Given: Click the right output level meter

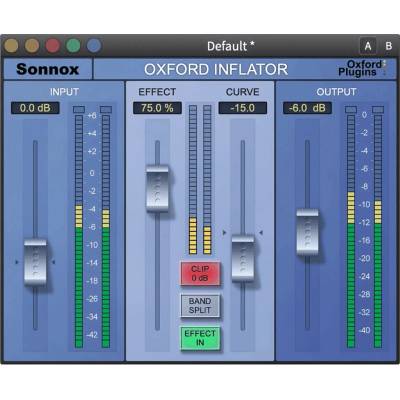Looking at the screenshot, I should (x=378, y=232).
